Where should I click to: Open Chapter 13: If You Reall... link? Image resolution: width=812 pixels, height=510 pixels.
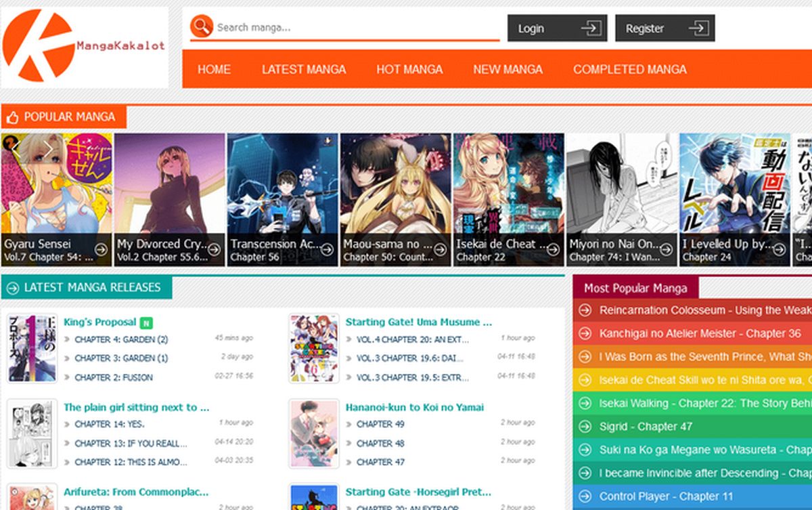pyautogui.click(x=131, y=444)
